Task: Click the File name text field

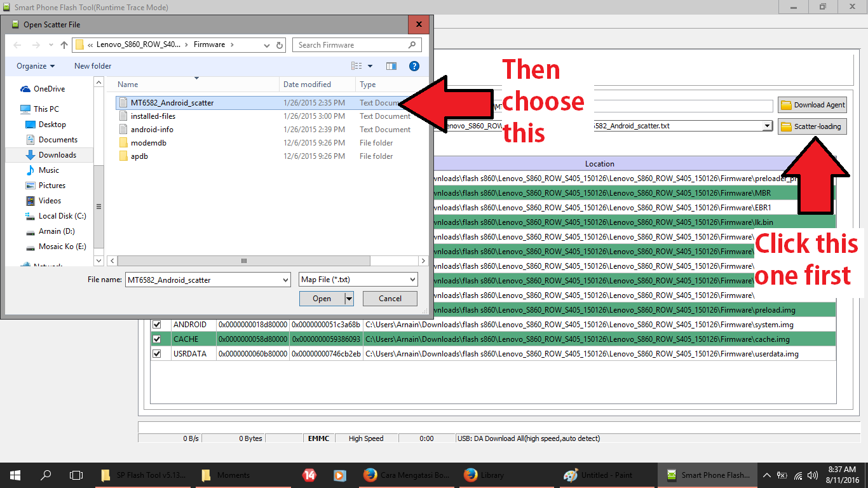Action: (x=203, y=280)
